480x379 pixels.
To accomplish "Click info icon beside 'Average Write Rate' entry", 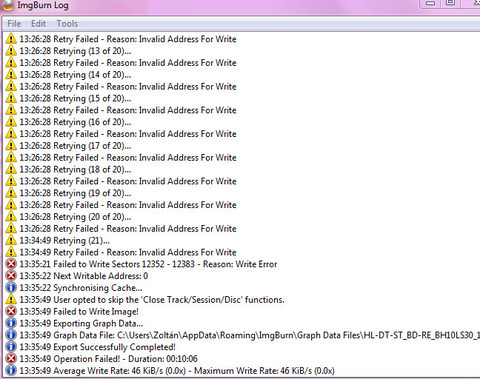I will pyautogui.click(x=11, y=370).
